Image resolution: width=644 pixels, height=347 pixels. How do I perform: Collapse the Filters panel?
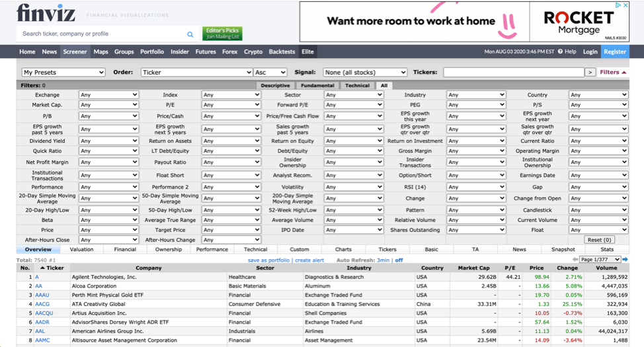click(x=613, y=72)
